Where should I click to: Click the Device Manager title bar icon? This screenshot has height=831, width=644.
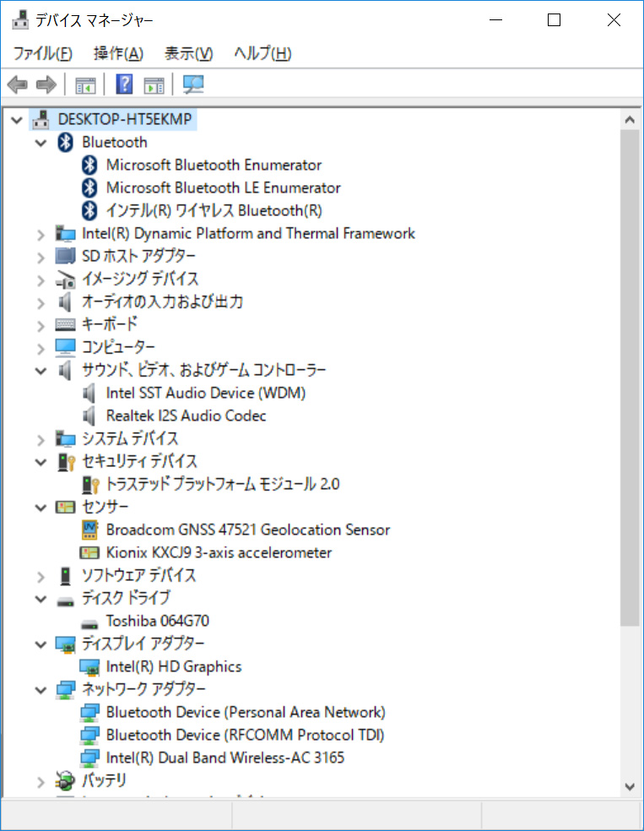point(20,19)
